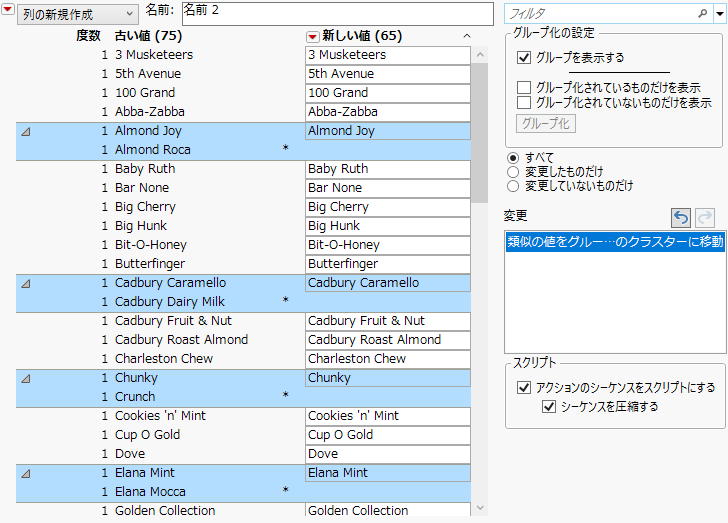Image resolution: width=728 pixels, height=523 pixels.
Task: Select the 類似の値をグループ change entry
Action: click(x=615, y=242)
